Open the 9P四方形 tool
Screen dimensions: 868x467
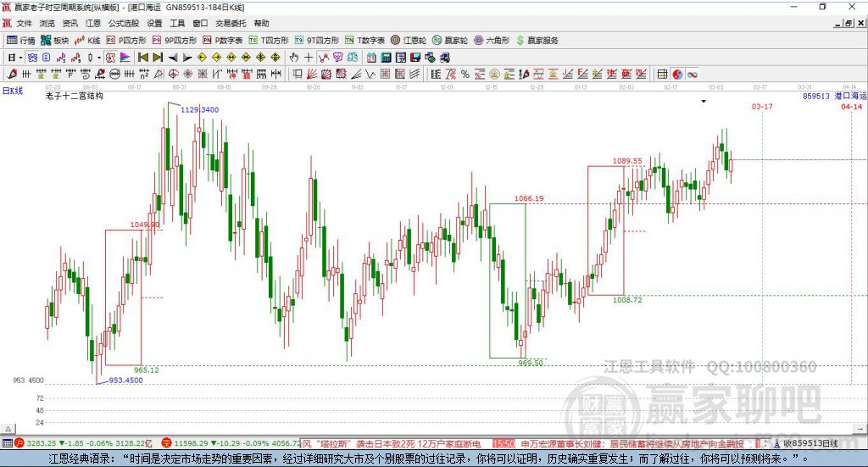coord(175,41)
